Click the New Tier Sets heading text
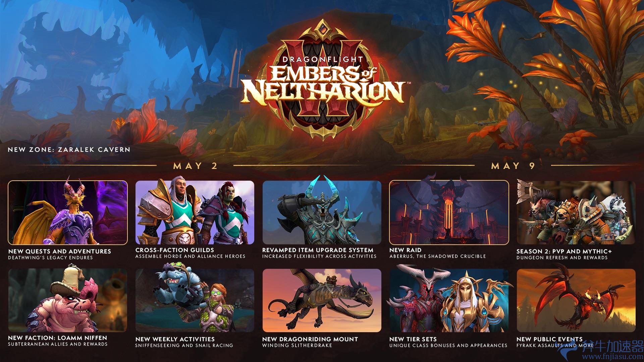This screenshot has height=362, width=644. [413, 339]
